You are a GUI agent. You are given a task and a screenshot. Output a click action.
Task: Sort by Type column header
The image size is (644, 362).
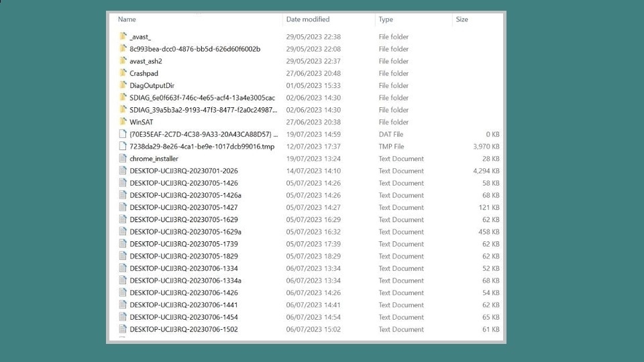point(386,19)
